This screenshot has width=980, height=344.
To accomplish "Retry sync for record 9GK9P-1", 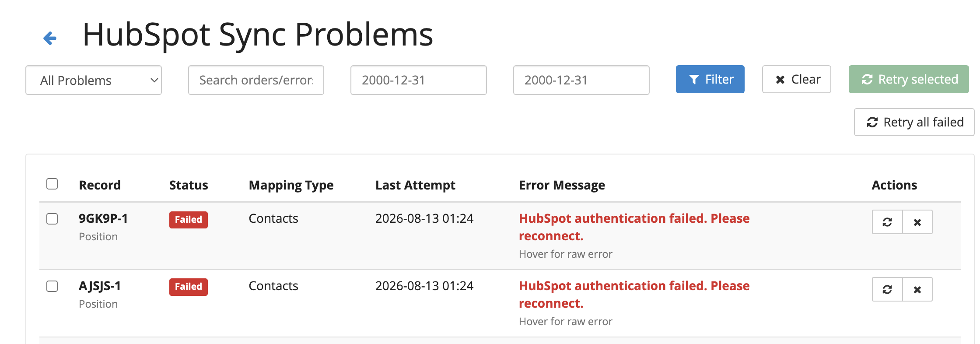I will (887, 222).
